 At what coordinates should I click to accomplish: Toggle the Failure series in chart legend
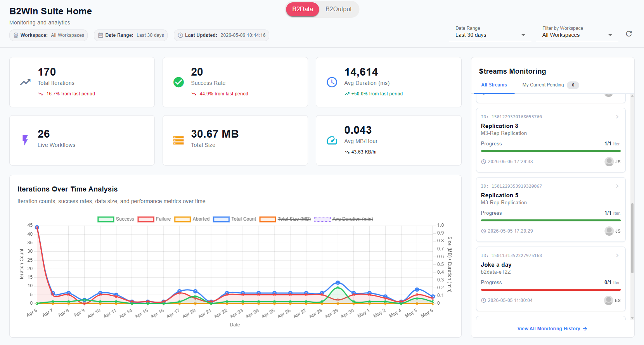tap(154, 219)
